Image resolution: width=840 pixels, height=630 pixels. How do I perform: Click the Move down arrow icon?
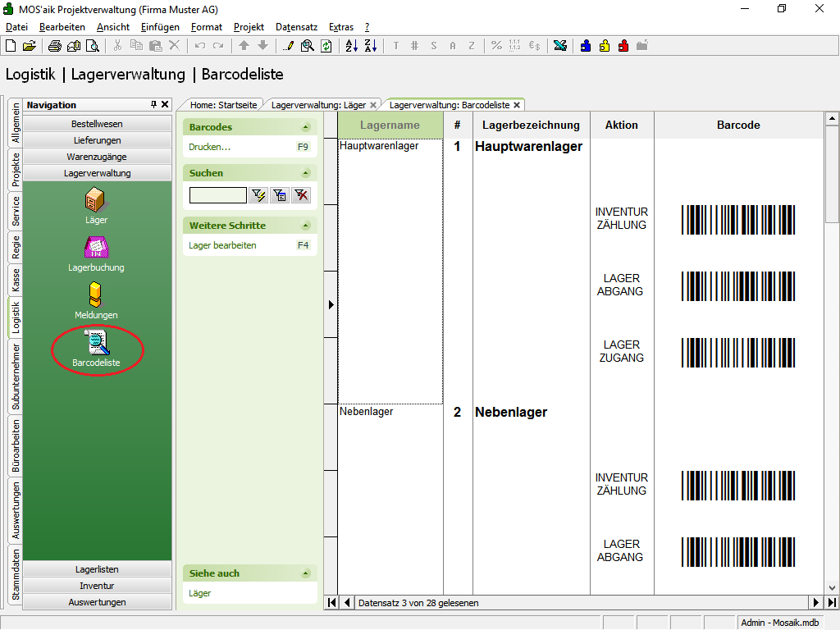[262, 46]
